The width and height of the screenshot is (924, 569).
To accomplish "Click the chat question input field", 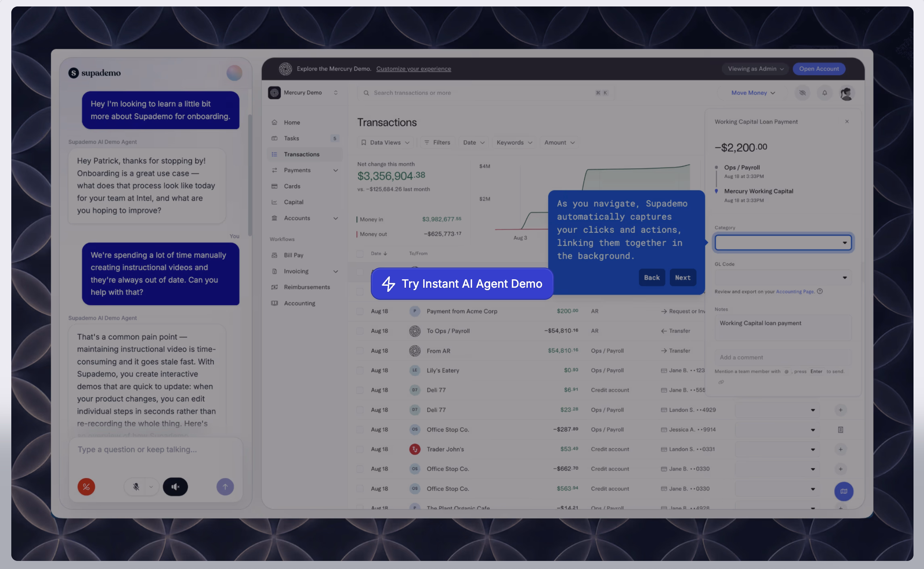I will tap(156, 450).
